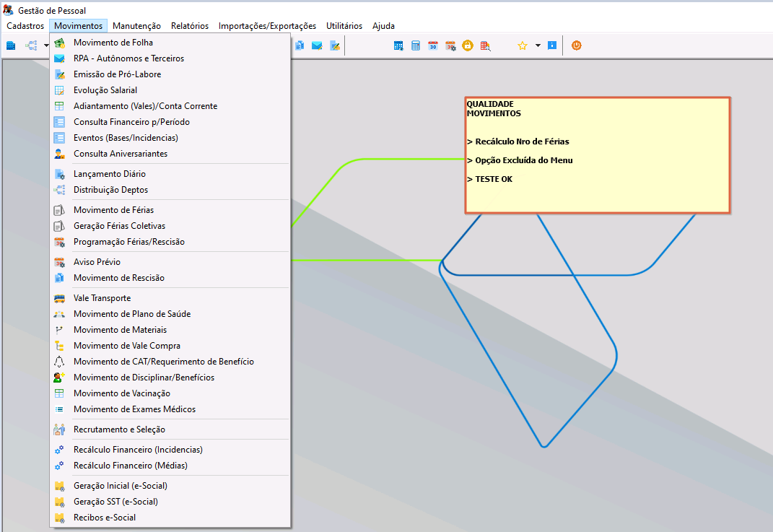Expand the arrow beside department tree icon
773x532 pixels.
click(x=46, y=46)
